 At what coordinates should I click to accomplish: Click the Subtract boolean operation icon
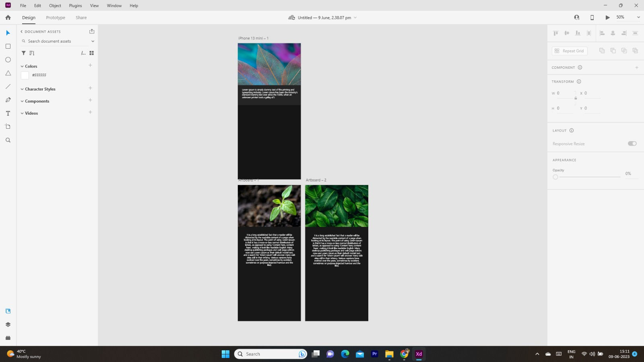pyautogui.click(x=613, y=51)
